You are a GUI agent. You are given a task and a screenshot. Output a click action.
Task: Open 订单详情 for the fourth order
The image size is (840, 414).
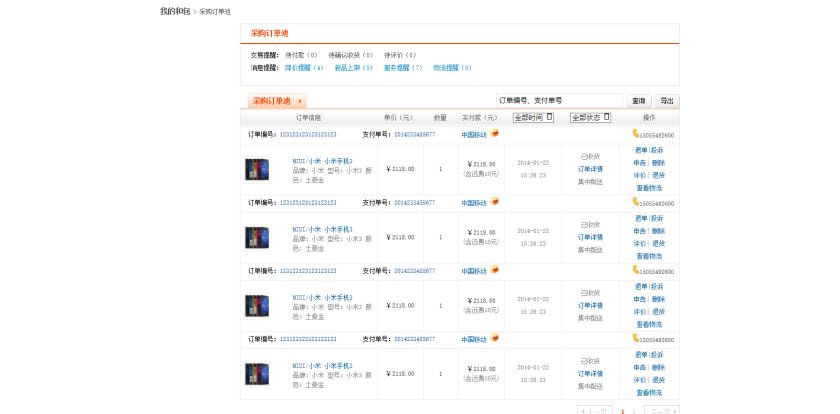pos(590,374)
